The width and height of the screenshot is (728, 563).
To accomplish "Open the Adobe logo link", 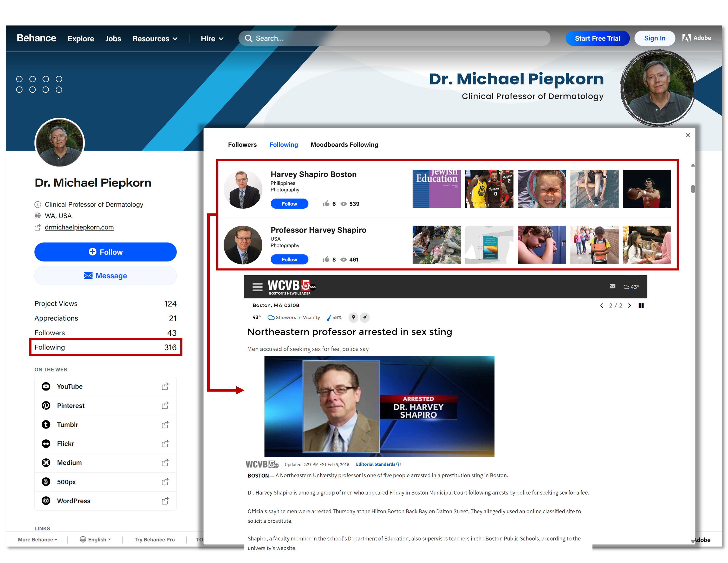I will pyautogui.click(x=696, y=38).
